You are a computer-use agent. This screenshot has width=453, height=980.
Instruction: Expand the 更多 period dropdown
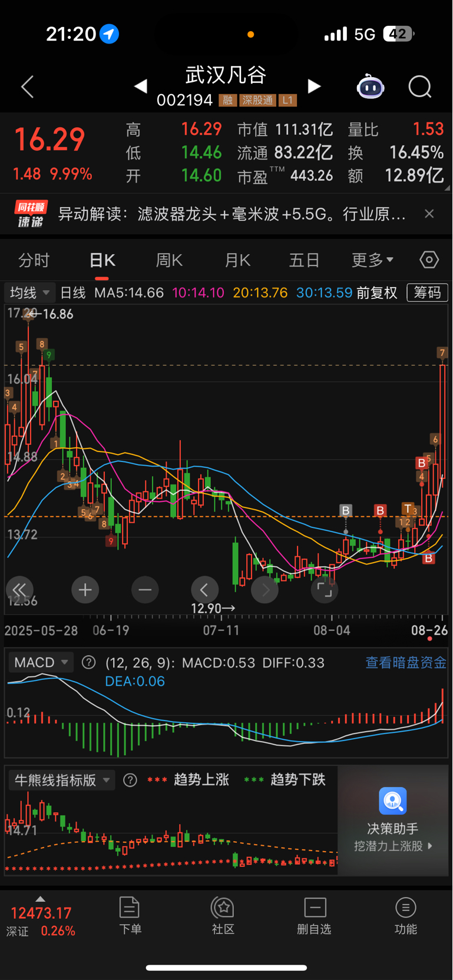tap(373, 260)
